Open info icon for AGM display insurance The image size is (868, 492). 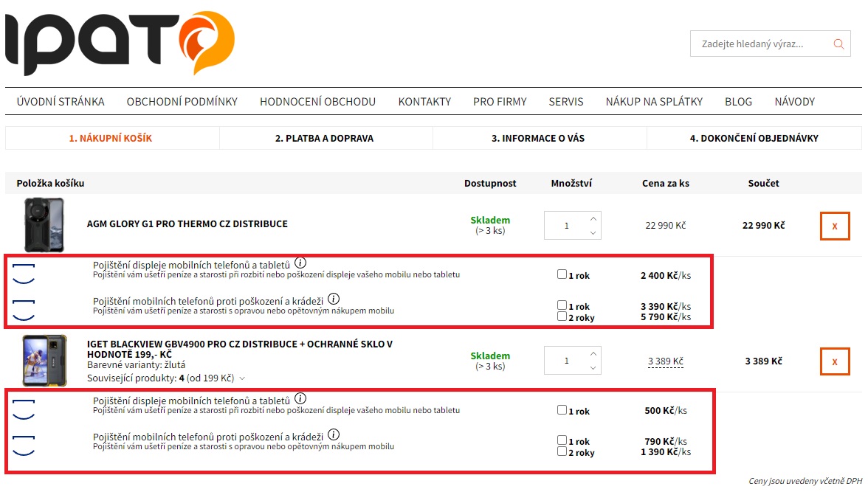coord(300,263)
